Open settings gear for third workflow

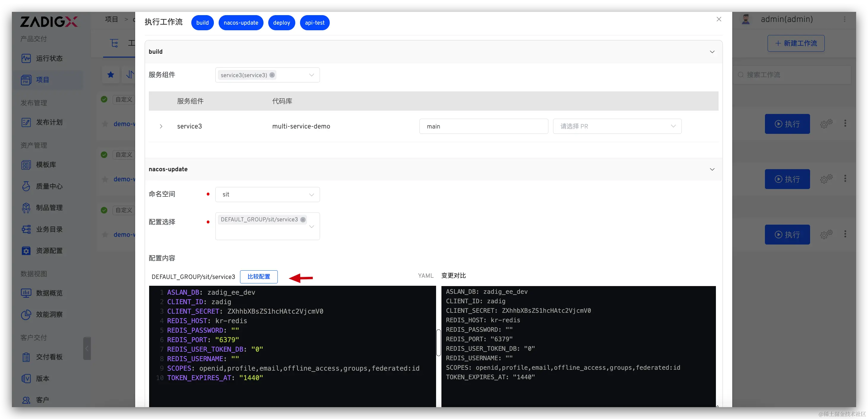click(x=826, y=234)
